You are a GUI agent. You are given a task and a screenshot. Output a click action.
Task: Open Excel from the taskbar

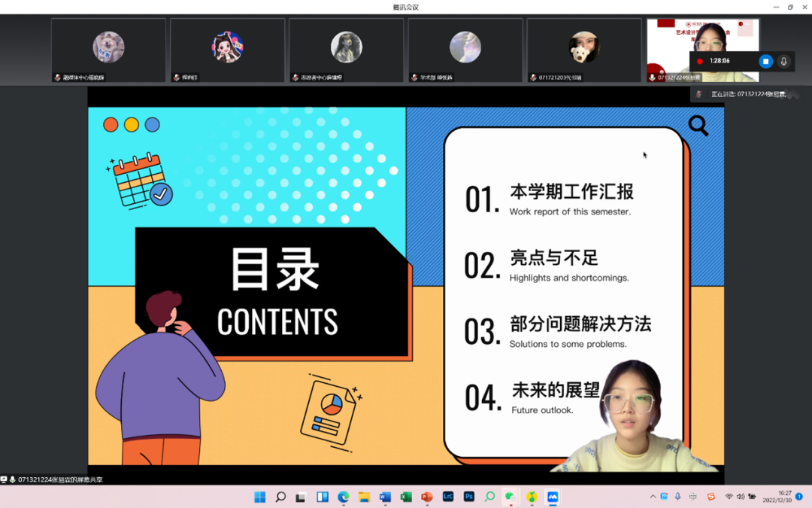tap(406, 497)
